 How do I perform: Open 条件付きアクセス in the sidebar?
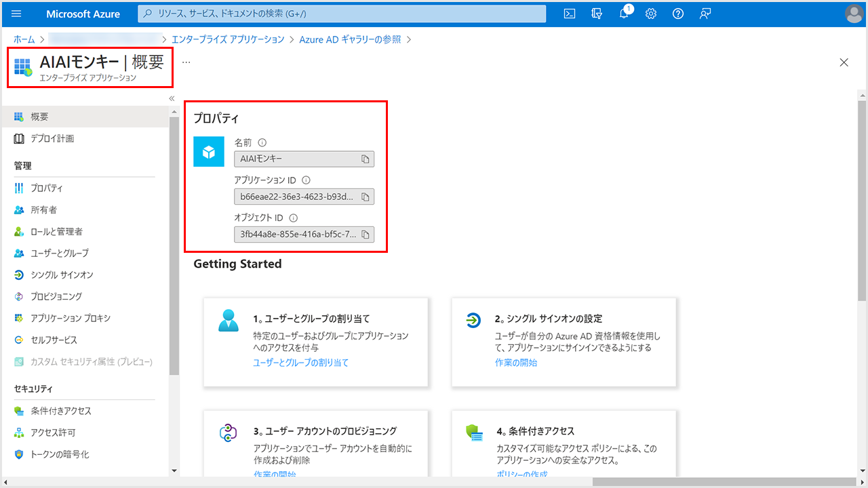point(60,411)
